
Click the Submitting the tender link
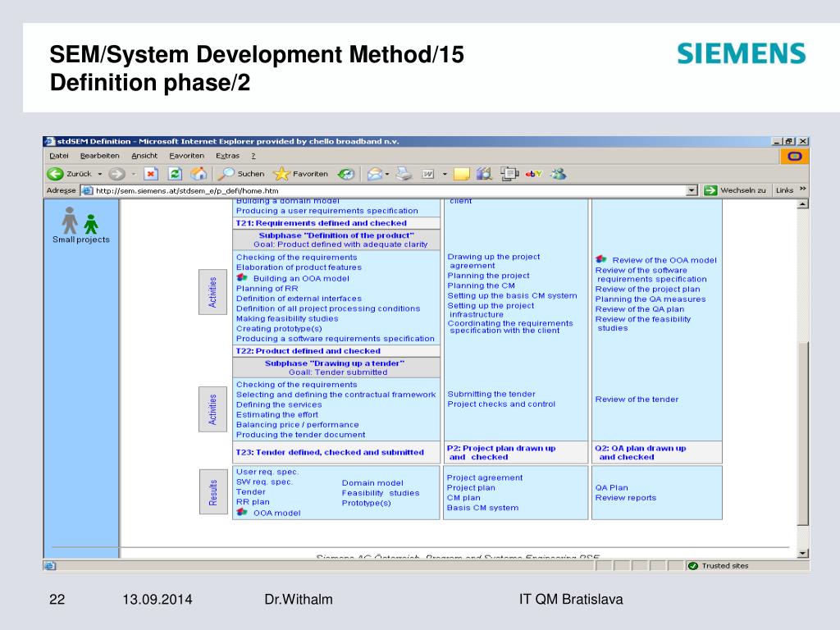pyautogui.click(x=491, y=394)
